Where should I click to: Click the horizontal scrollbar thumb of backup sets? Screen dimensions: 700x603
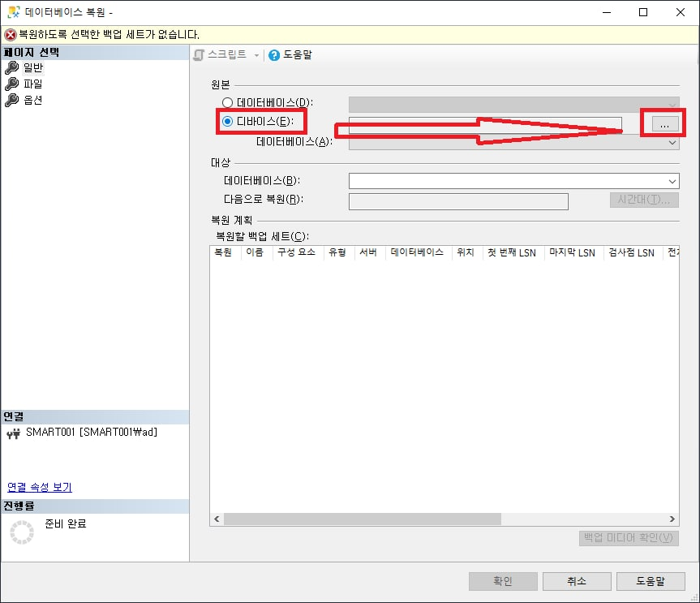point(362,519)
